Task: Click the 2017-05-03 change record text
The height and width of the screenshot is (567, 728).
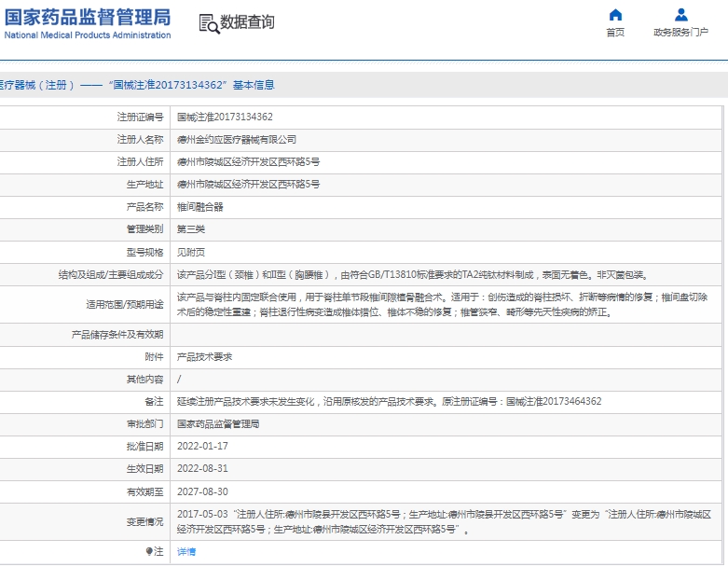Action: (444, 521)
